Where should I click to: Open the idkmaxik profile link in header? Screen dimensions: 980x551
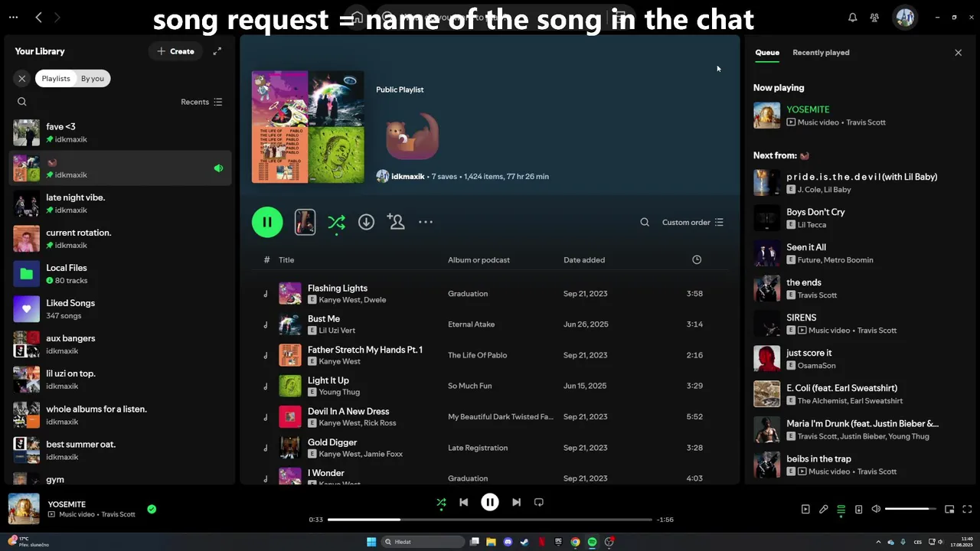click(x=407, y=176)
